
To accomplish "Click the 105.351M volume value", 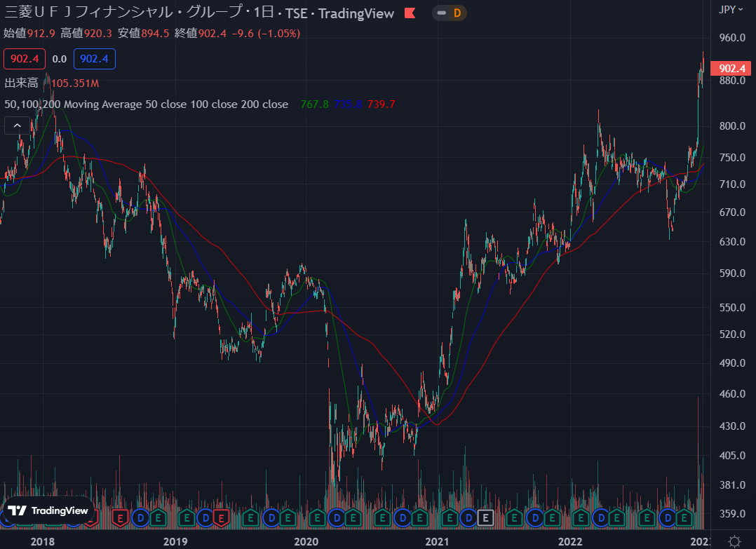I will [x=75, y=83].
